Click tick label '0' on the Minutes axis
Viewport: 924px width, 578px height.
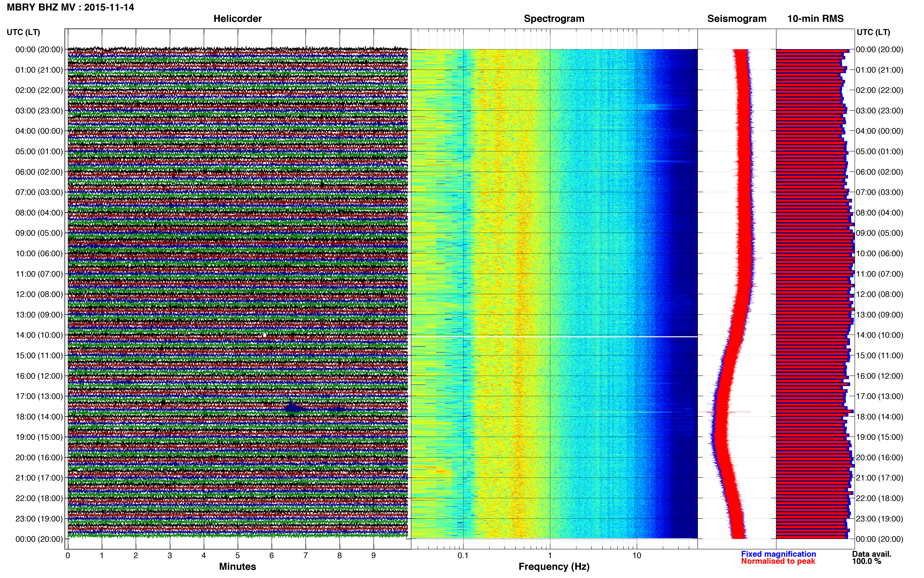[x=68, y=556]
